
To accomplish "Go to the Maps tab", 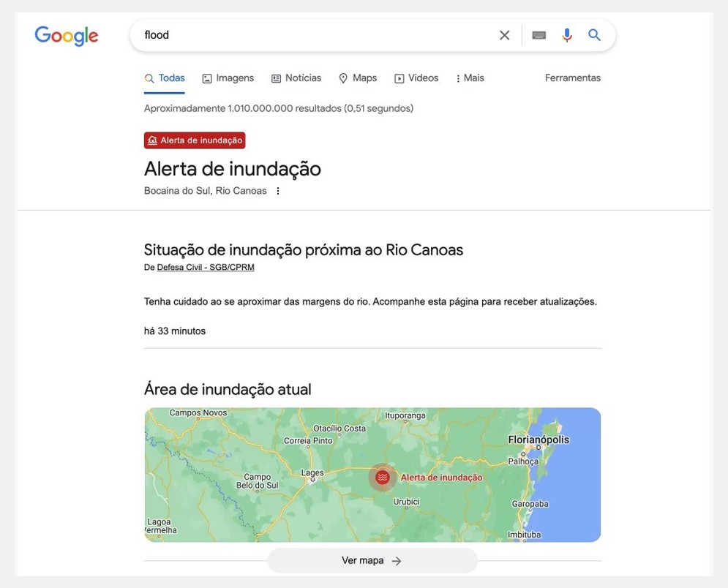I will click(358, 78).
